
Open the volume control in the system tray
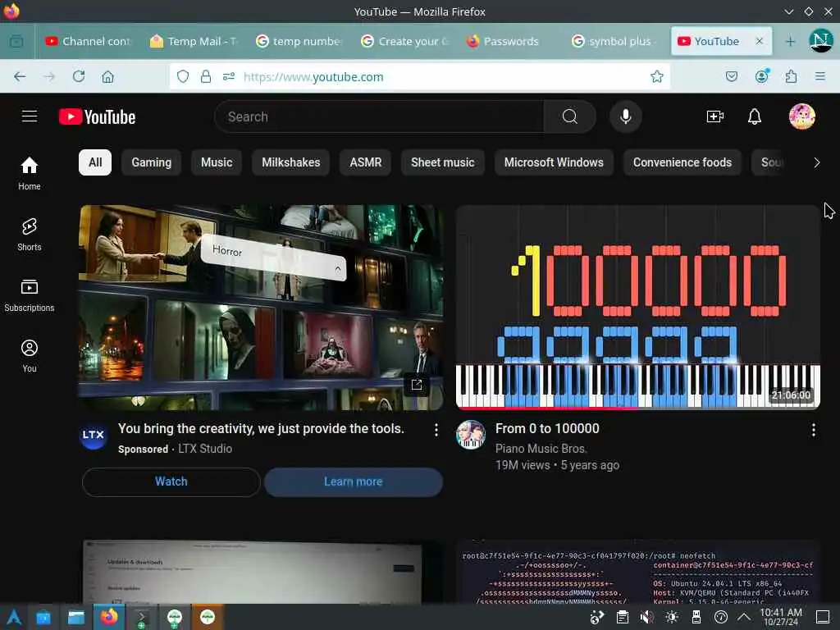[x=646, y=617]
